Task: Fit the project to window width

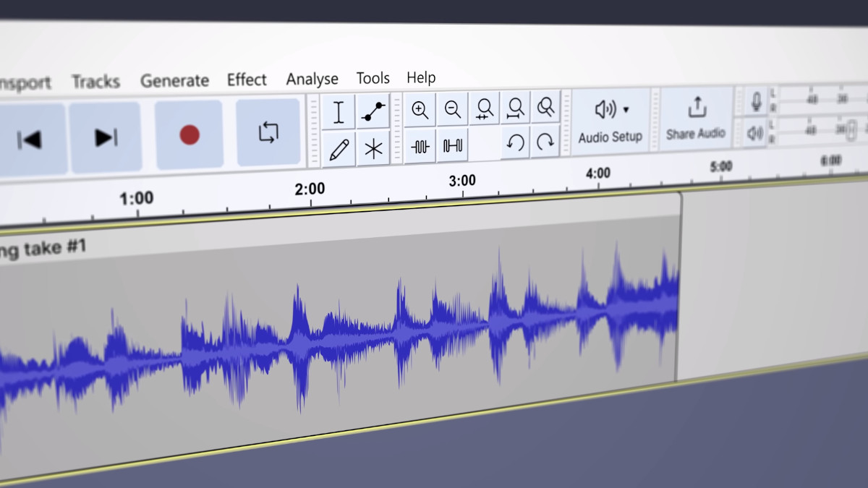Action: coord(514,108)
